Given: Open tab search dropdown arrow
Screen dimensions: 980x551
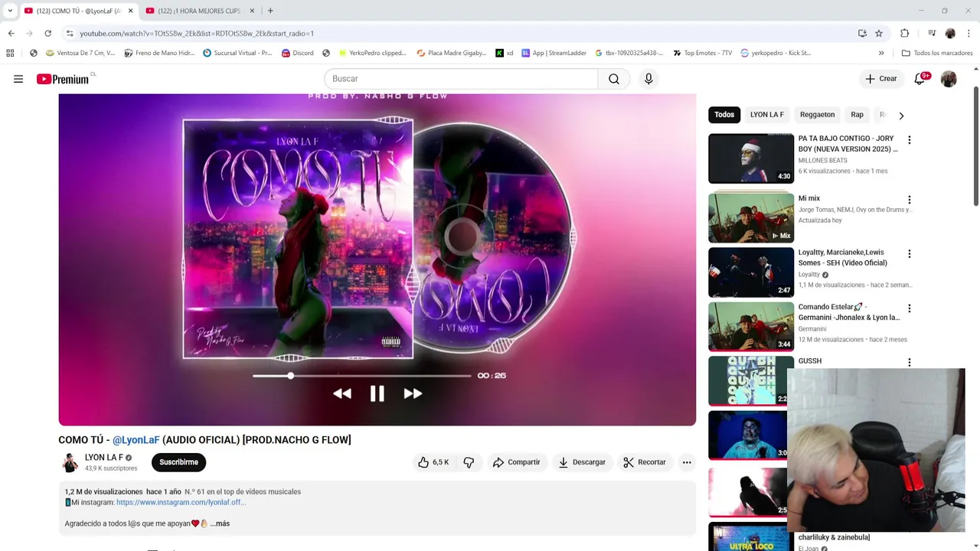Looking at the screenshot, I should point(10,11).
